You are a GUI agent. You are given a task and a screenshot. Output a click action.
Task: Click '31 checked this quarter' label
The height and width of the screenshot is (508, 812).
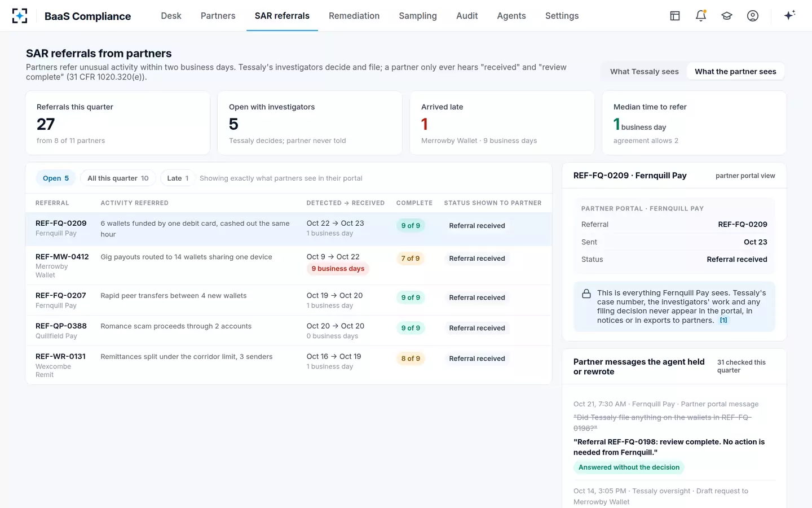pyautogui.click(x=742, y=366)
